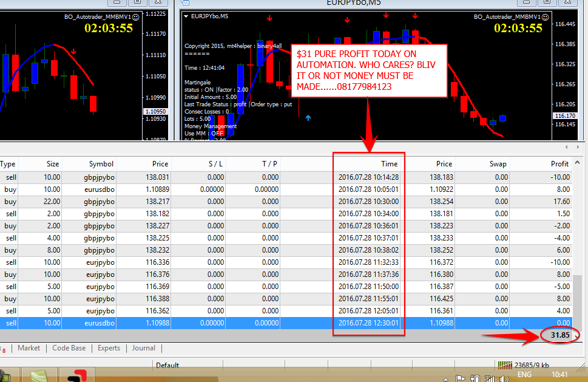This screenshot has height=382, width=588.
Task: Open the volume speaker tray icon
Action: click(x=504, y=378)
